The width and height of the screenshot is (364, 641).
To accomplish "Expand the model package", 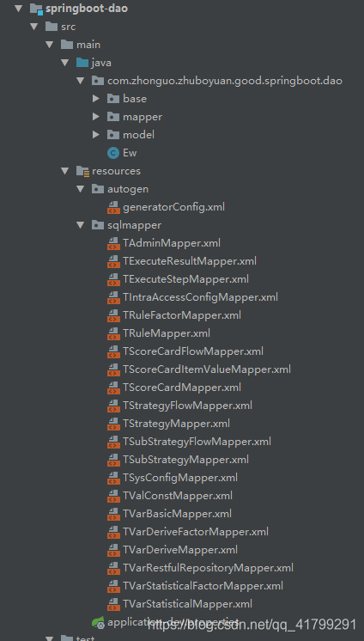I will [x=96, y=135].
